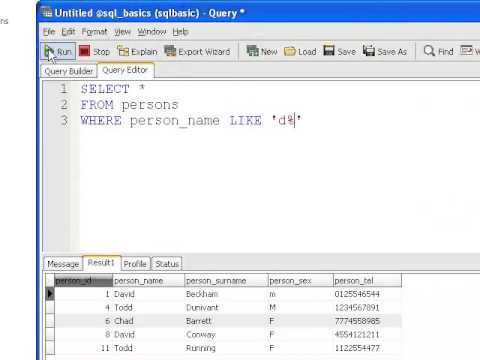Click the LIKE keyword in line 3
Screen dimensions: 480x360
(246, 120)
